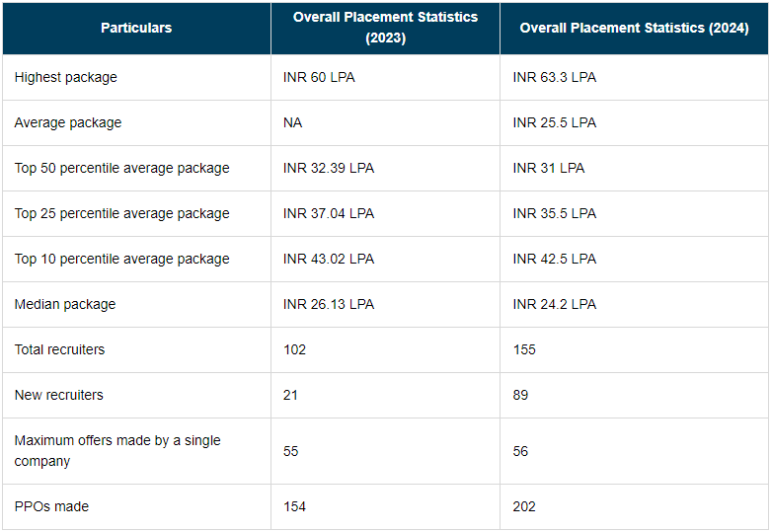Click the INR 24.2 LPA cell
The image size is (771, 532).
click(x=554, y=304)
